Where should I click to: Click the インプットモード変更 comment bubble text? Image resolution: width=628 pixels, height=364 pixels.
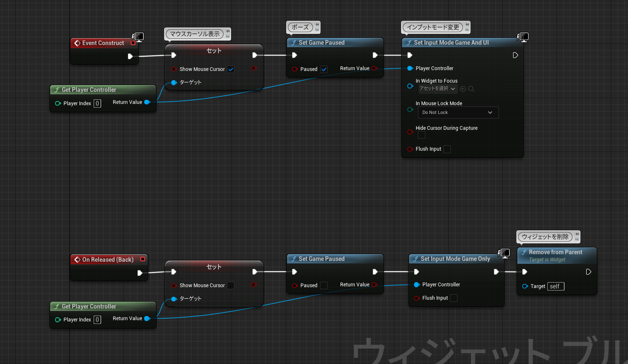(433, 27)
